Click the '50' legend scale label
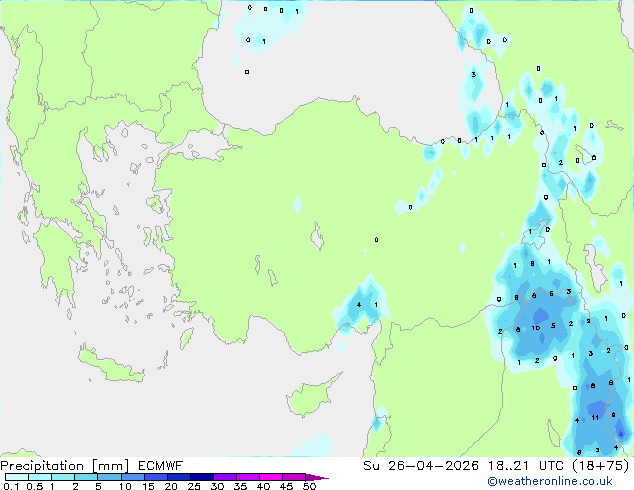The image size is (634, 490). tap(309, 486)
